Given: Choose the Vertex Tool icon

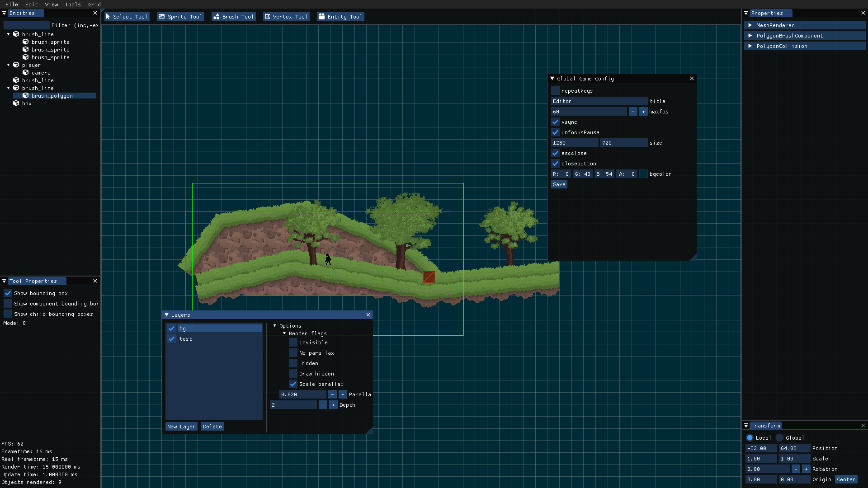Looking at the screenshot, I should (268, 17).
